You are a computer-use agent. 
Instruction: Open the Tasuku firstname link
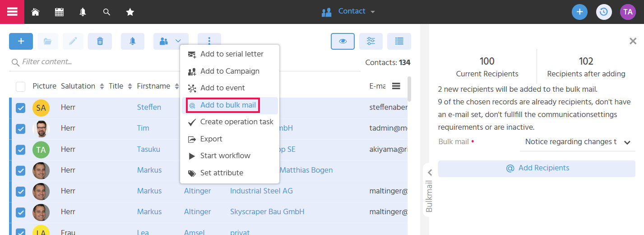[x=148, y=150]
